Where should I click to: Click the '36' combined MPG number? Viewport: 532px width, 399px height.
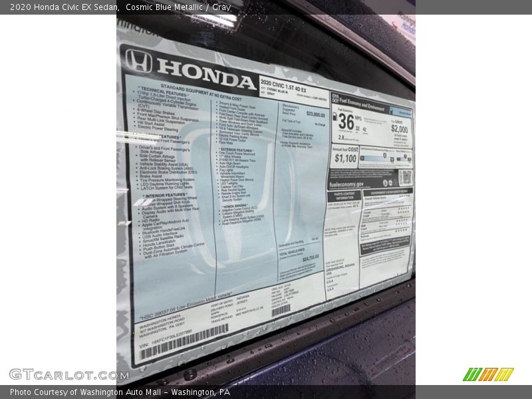(x=346, y=122)
